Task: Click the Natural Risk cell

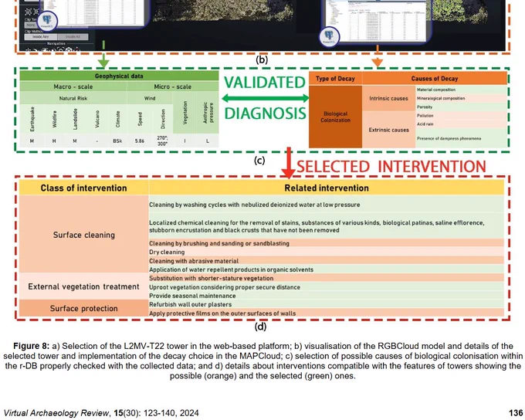Action: pyautogui.click(x=73, y=98)
